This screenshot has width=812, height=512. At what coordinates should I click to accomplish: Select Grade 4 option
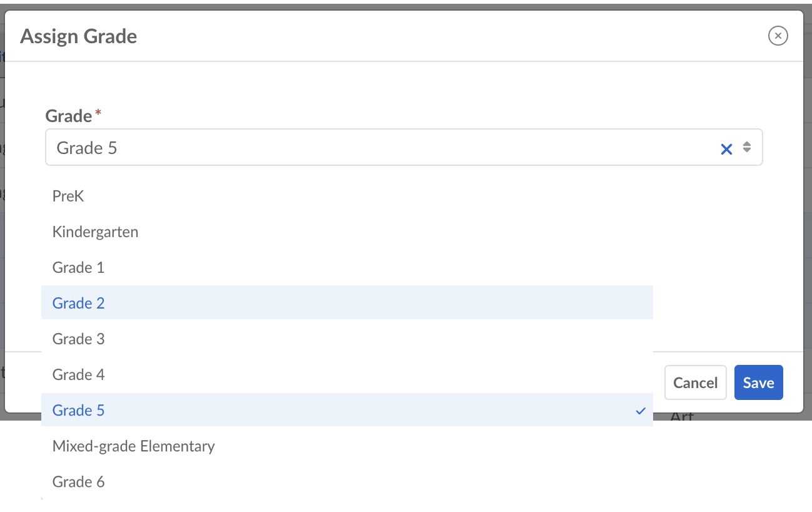point(78,375)
